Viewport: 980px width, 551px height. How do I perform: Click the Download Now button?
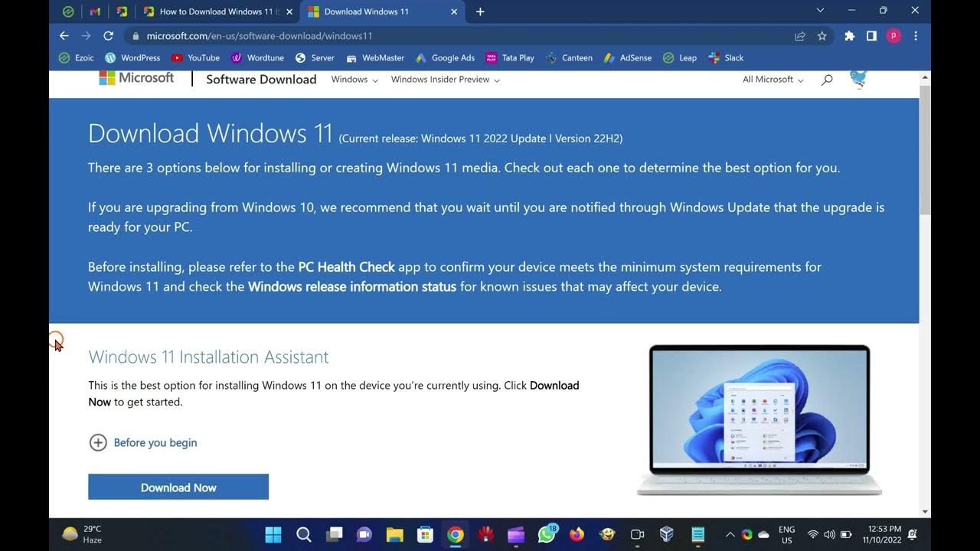coord(178,487)
